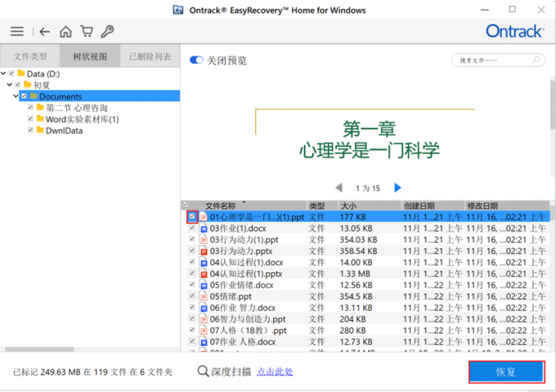Click the 点击此处 deep scan link
This screenshot has width=556, height=392.
click(x=274, y=372)
